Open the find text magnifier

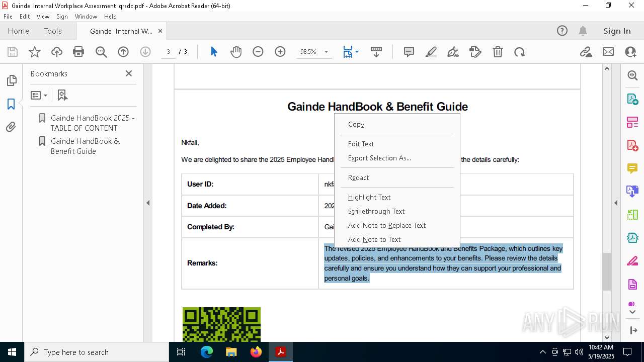tap(101, 52)
